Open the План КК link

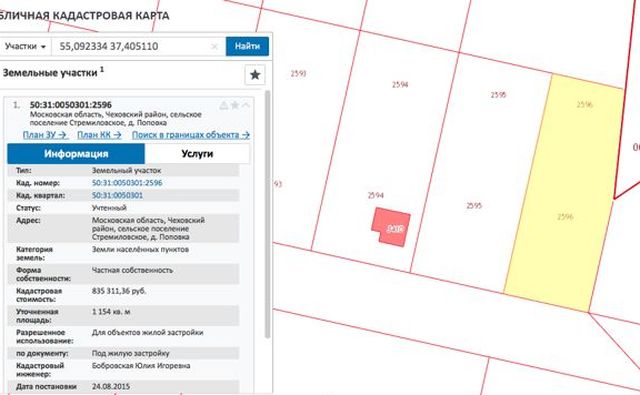pos(99,135)
